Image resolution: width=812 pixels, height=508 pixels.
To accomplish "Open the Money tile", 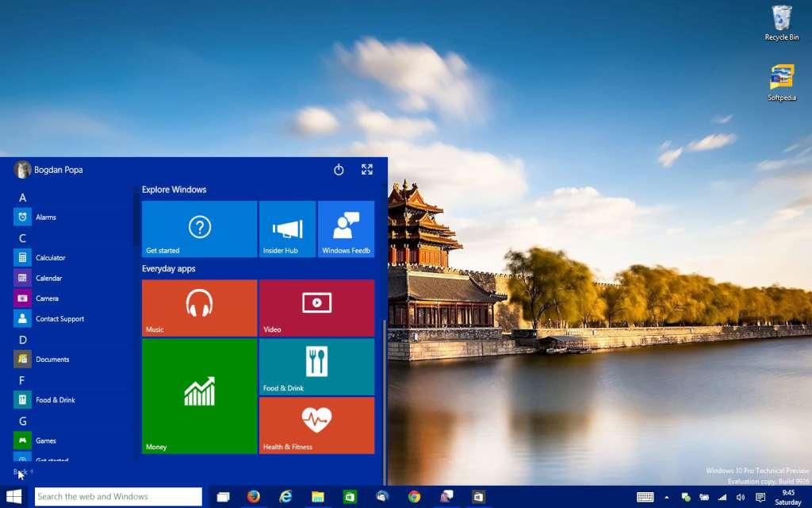I will tap(199, 396).
